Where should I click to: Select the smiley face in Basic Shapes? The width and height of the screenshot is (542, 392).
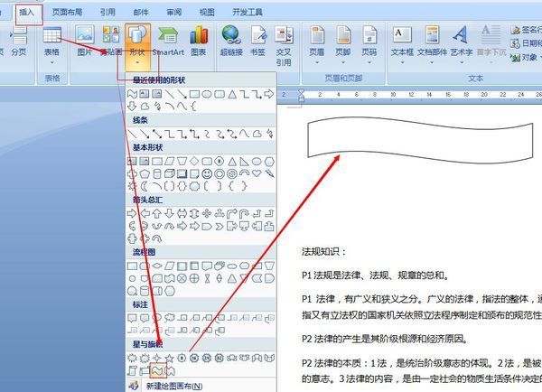tap(207, 174)
